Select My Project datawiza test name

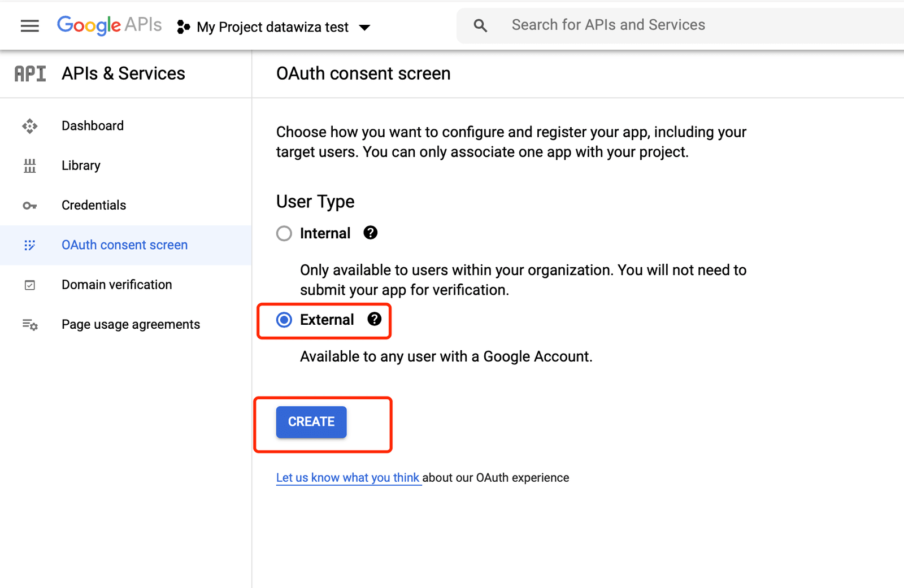click(272, 27)
